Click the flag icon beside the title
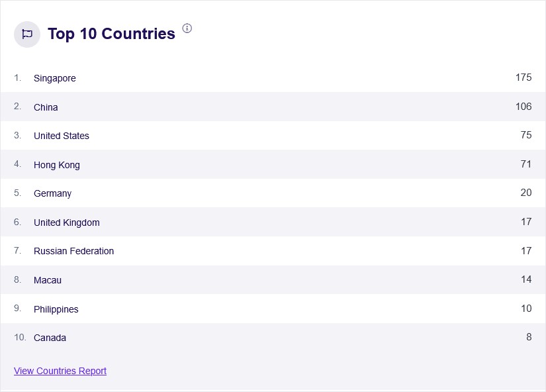The height and width of the screenshot is (392, 546). [27, 34]
